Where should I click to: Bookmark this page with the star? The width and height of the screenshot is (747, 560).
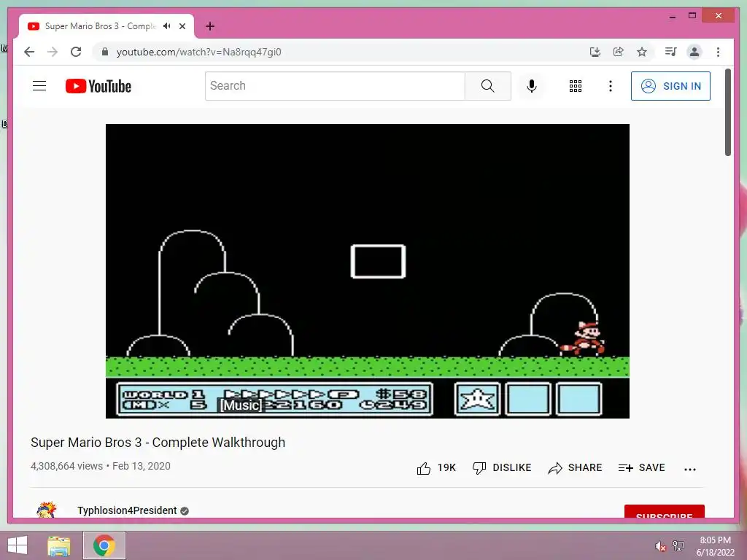[x=642, y=52]
